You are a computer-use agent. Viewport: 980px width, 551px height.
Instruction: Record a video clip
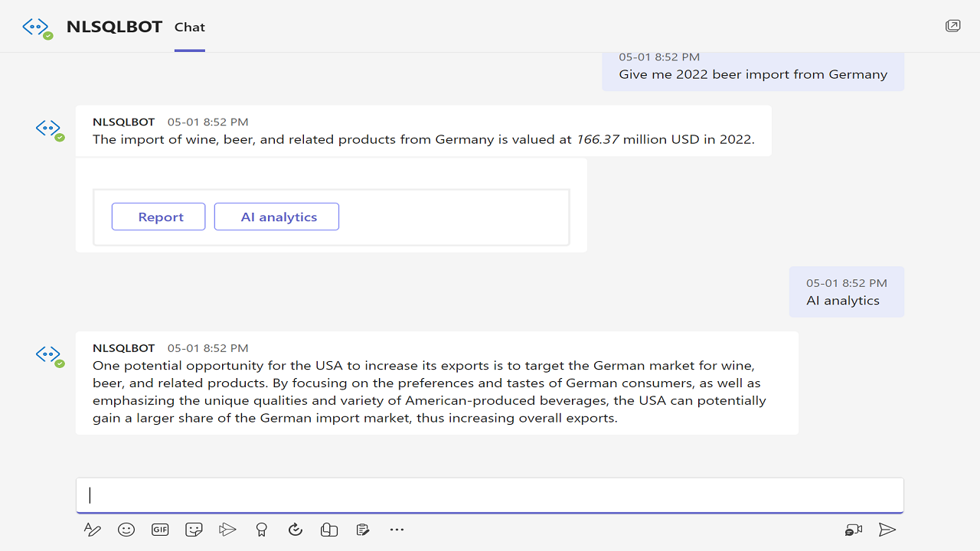point(854,530)
